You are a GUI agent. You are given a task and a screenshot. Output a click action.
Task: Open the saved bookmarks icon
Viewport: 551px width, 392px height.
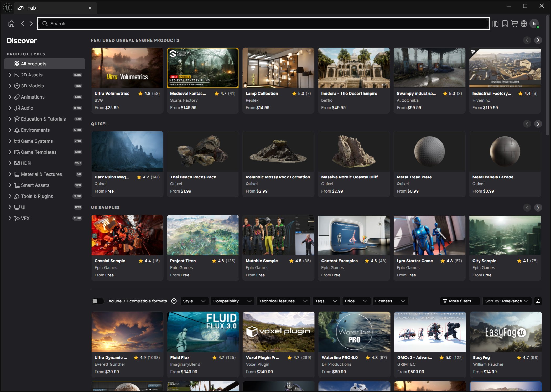click(505, 24)
